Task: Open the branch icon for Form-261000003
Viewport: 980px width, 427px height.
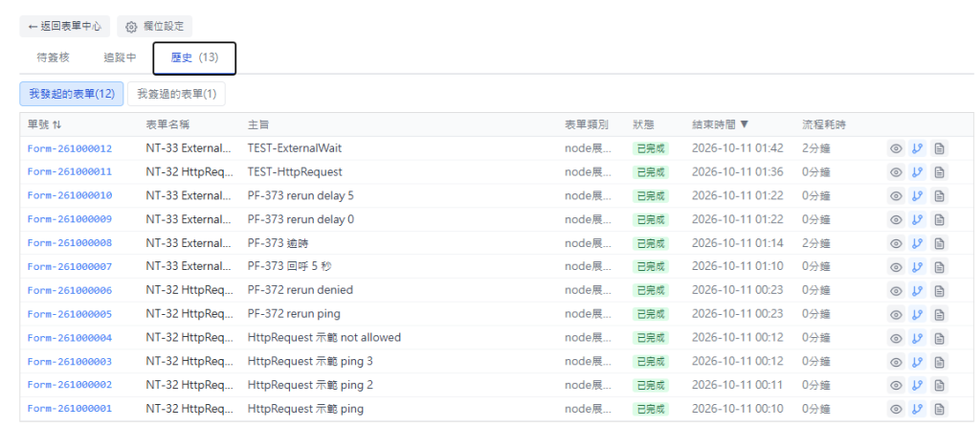Action: pyautogui.click(x=918, y=361)
